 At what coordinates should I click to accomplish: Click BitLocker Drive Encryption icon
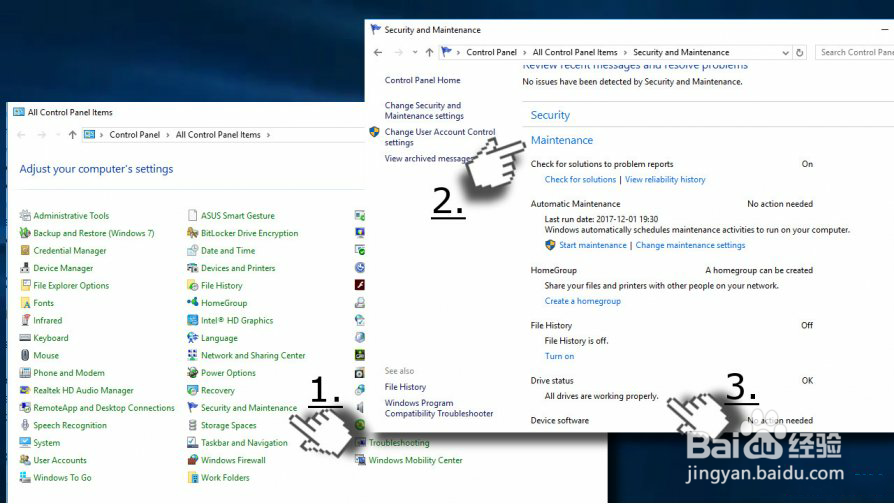pos(193,233)
